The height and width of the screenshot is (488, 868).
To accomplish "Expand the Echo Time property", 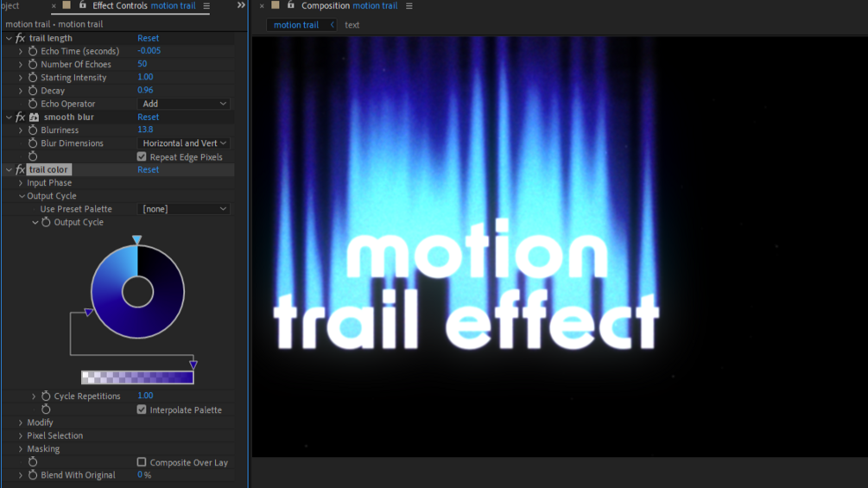I will [x=21, y=51].
